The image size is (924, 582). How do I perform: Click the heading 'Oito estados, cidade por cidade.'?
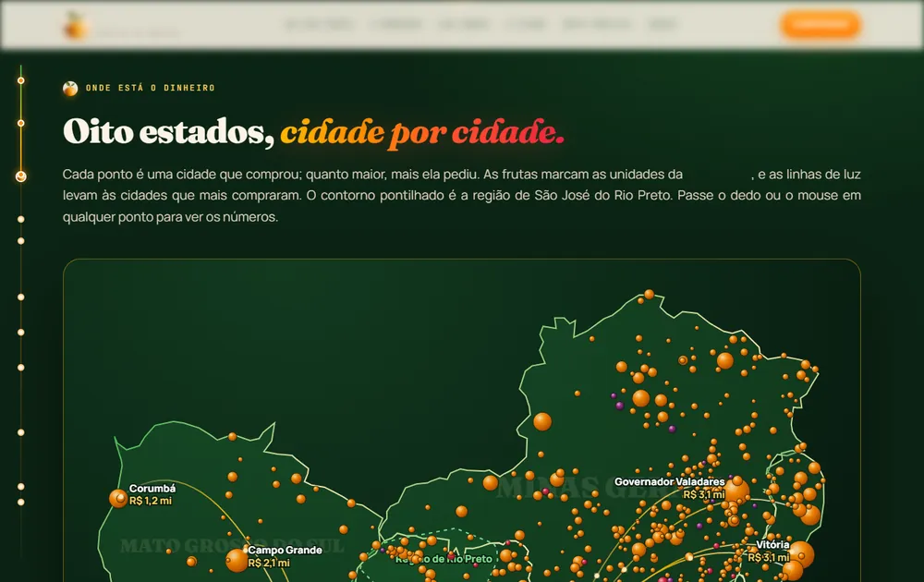point(313,131)
